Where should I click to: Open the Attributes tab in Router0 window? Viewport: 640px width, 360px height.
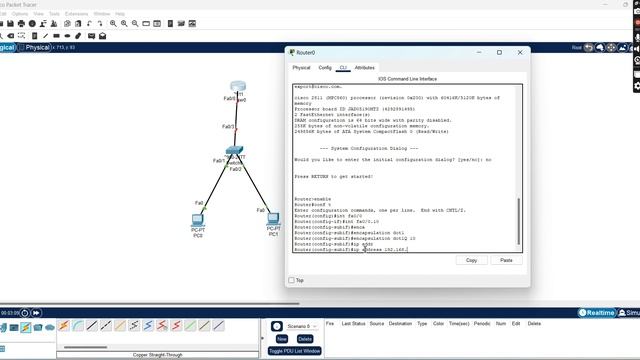click(364, 68)
